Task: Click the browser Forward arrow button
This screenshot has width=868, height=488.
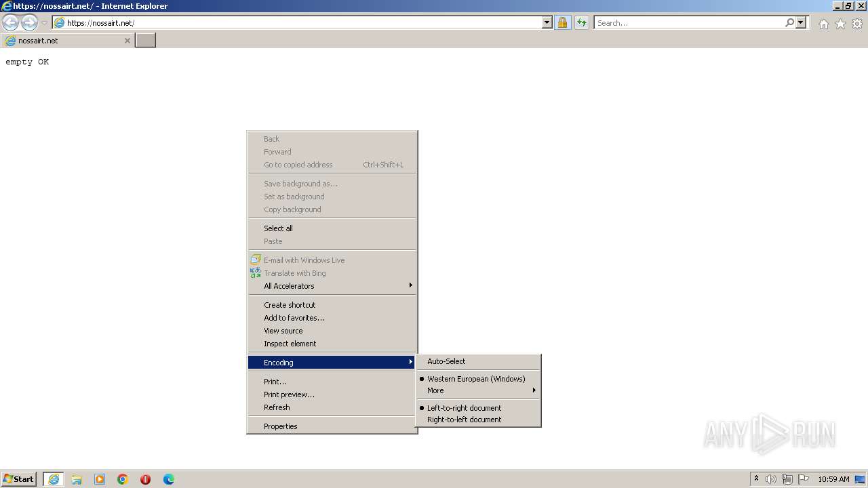Action: [29, 22]
